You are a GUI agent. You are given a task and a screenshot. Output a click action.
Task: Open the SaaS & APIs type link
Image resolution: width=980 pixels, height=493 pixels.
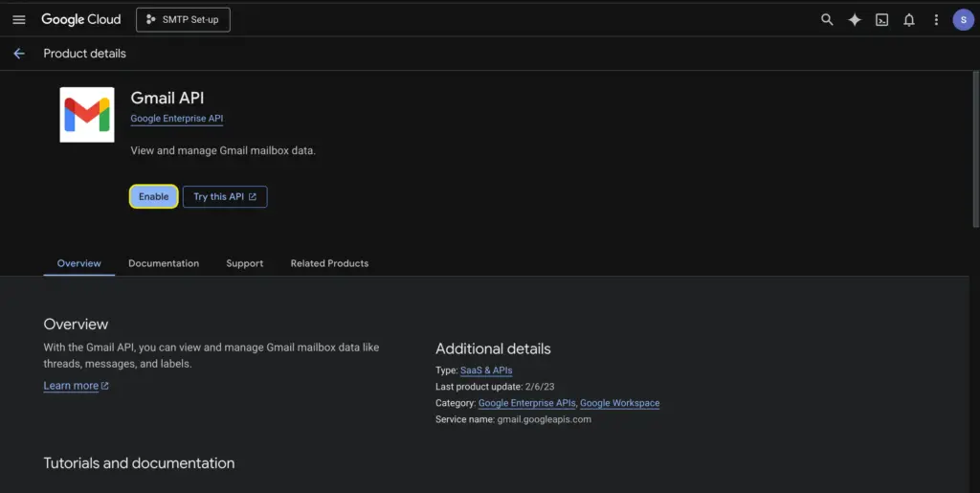[x=486, y=370]
